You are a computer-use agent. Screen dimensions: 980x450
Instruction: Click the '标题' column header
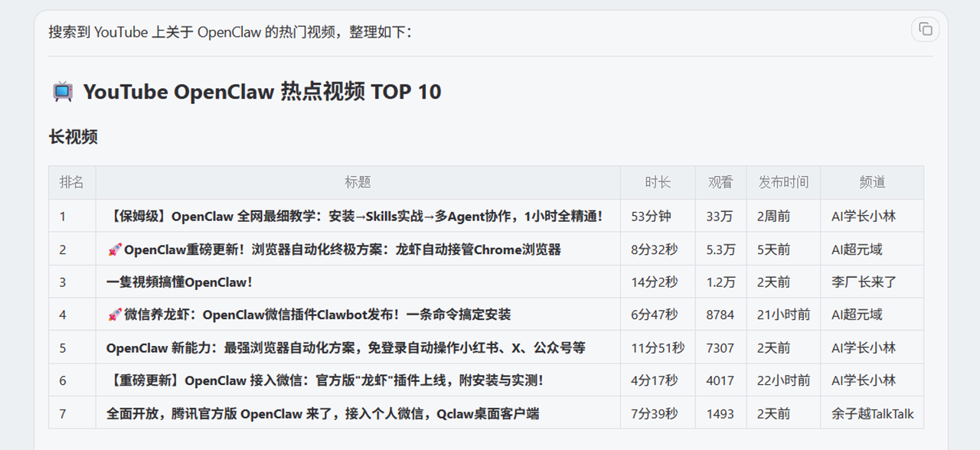click(x=358, y=182)
